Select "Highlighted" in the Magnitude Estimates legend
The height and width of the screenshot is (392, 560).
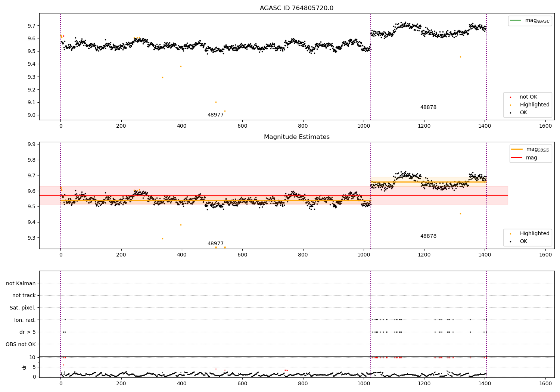[x=534, y=234]
